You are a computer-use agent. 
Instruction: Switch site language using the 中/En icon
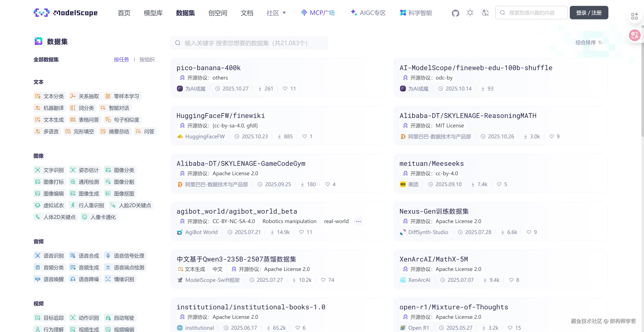click(485, 13)
